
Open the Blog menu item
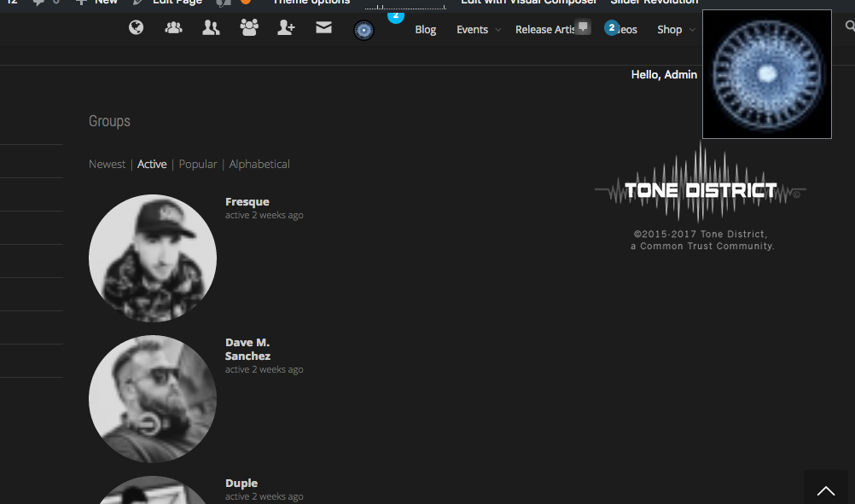[x=425, y=30]
